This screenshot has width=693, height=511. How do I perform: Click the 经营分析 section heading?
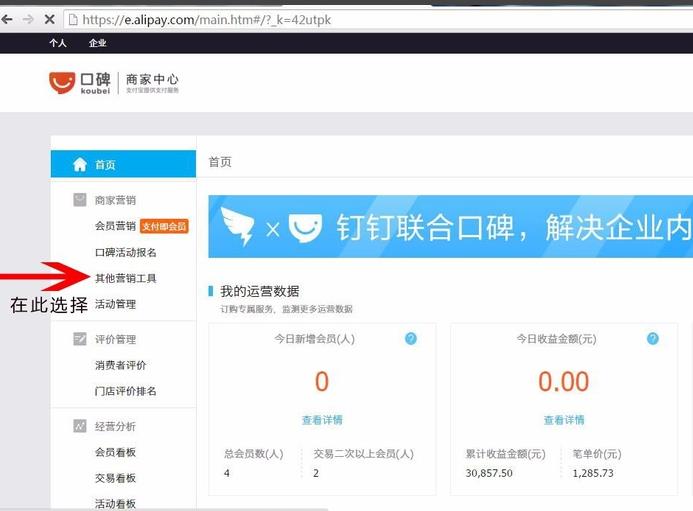(115, 426)
